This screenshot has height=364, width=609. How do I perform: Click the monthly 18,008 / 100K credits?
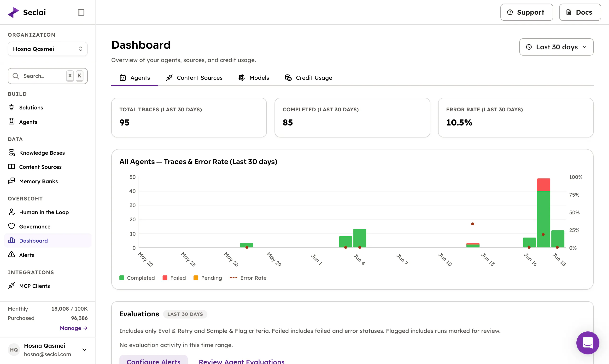[x=70, y=309]
